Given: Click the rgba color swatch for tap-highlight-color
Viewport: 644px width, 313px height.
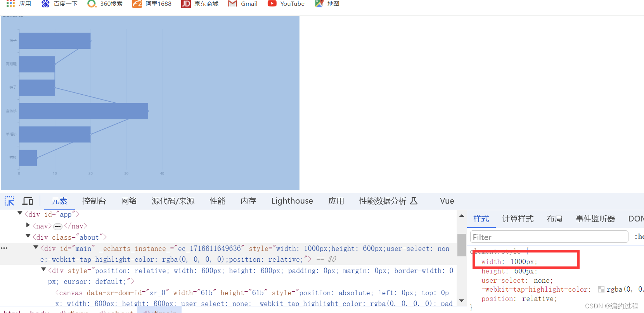Looking at the screenshot, I should [601, 289].
